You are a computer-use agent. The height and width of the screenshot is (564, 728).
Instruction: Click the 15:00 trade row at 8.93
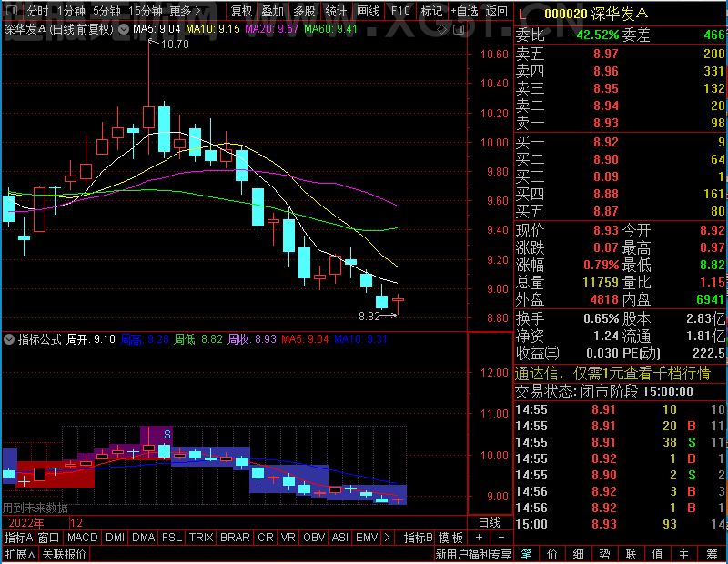pos(621,524)
